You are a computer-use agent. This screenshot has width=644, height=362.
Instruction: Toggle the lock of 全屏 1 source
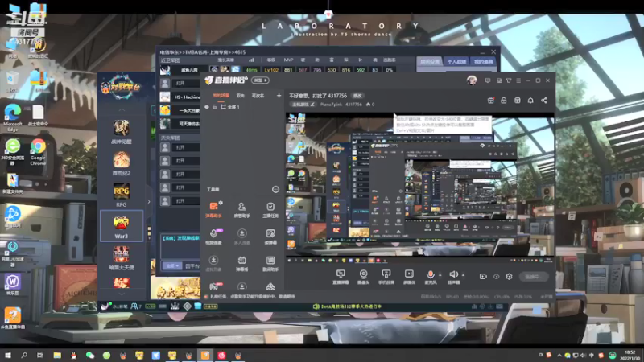coord(215,107)
